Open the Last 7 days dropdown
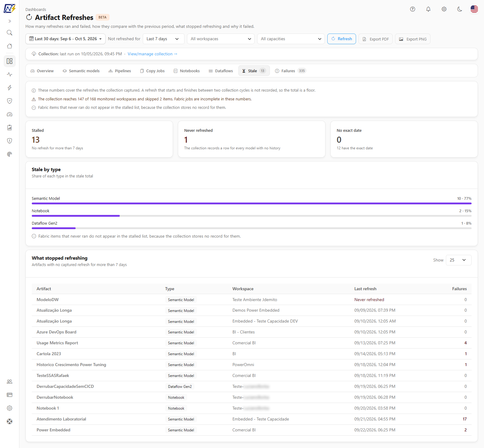 (163, 39)
